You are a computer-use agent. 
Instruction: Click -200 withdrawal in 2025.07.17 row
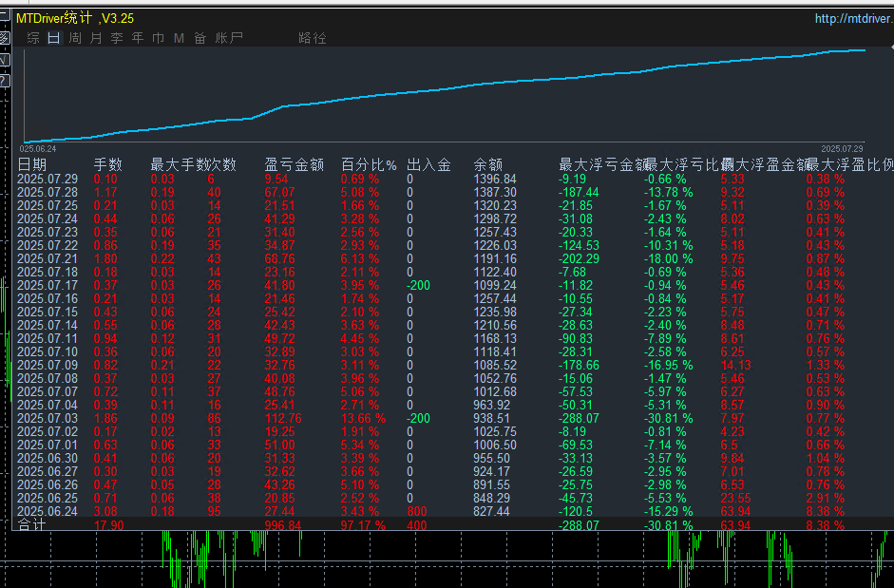coord(418,285)
